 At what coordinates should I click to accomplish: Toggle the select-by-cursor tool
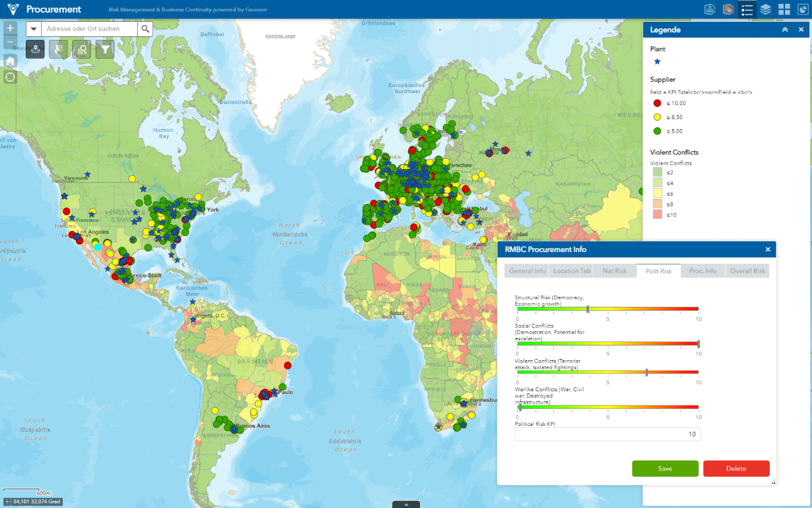[x=59, y=50]
